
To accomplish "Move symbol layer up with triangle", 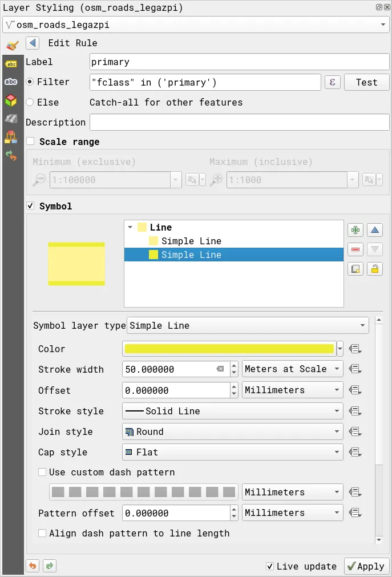I will coord(374,230).
